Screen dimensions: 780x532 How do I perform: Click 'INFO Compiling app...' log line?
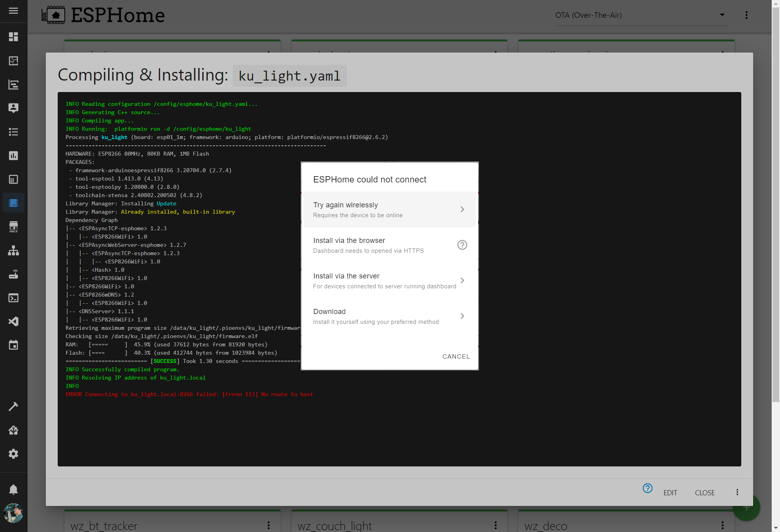tap(100, 120)
